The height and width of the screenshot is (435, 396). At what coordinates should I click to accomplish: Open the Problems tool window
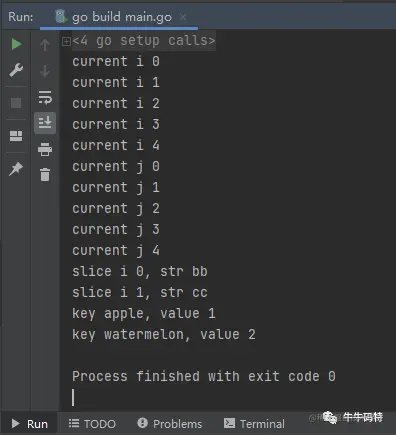pos(170,424)
